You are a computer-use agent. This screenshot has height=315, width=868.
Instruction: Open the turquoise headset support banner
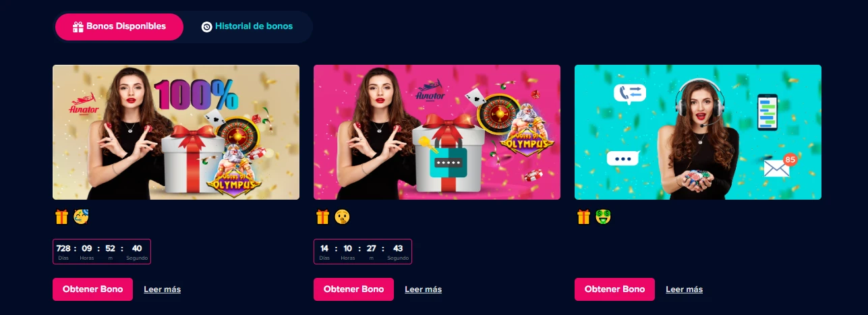tap(698, 132)
